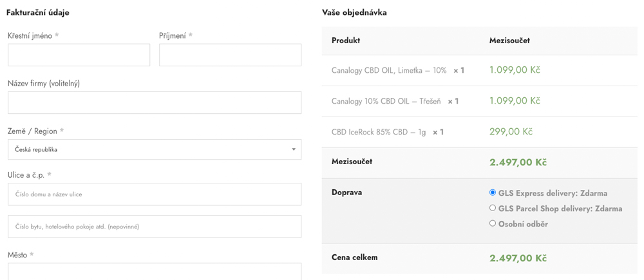Click the Vaše objednávka heading

click(354, 13)
